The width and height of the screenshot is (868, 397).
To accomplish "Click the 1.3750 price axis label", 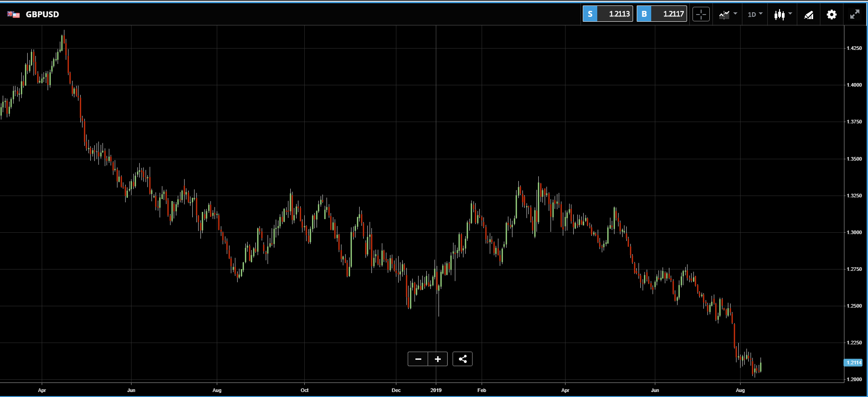I will pos(854,122).
